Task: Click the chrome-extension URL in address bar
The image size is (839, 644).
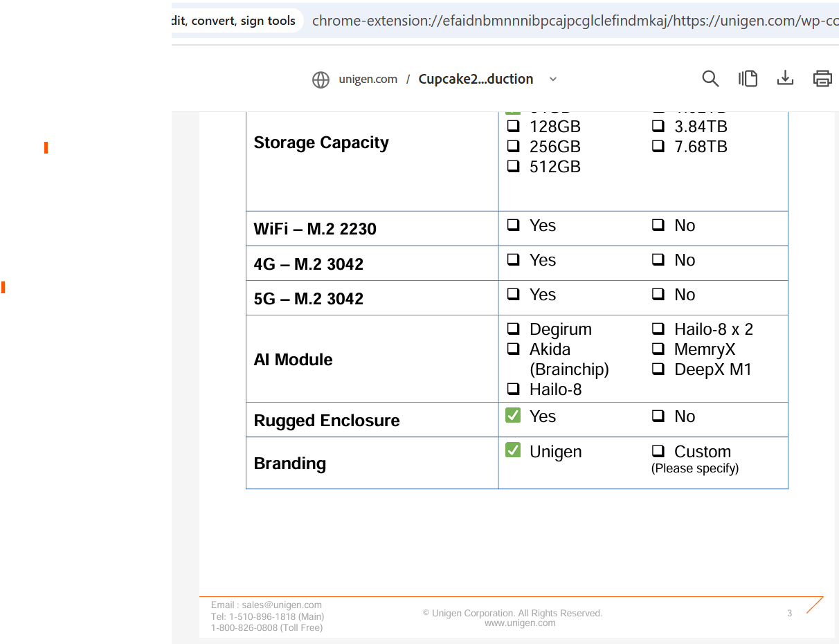Action: [x=575, y=21]
